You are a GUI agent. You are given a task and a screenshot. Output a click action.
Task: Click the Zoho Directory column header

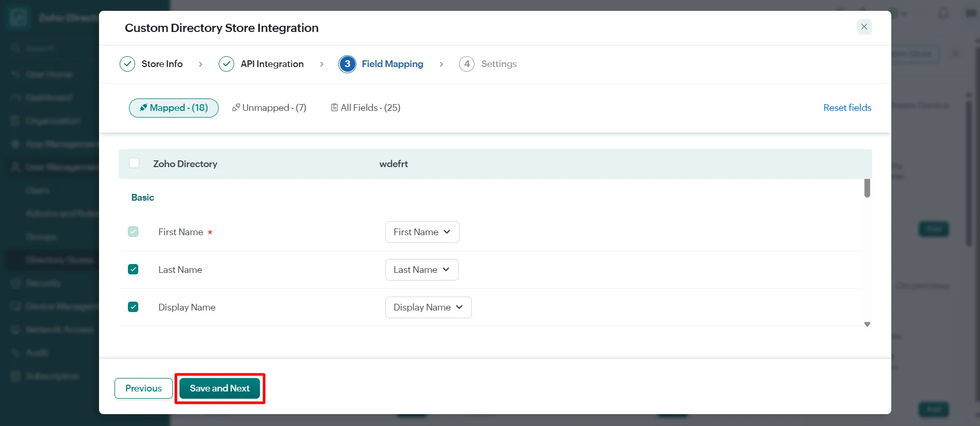[x=185, y=164]
